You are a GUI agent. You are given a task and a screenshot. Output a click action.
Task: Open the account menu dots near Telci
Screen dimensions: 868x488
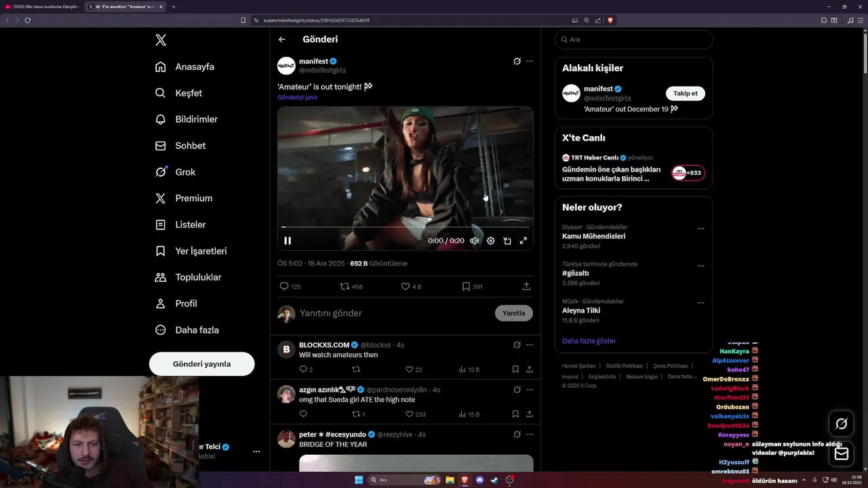pos(256,451)
